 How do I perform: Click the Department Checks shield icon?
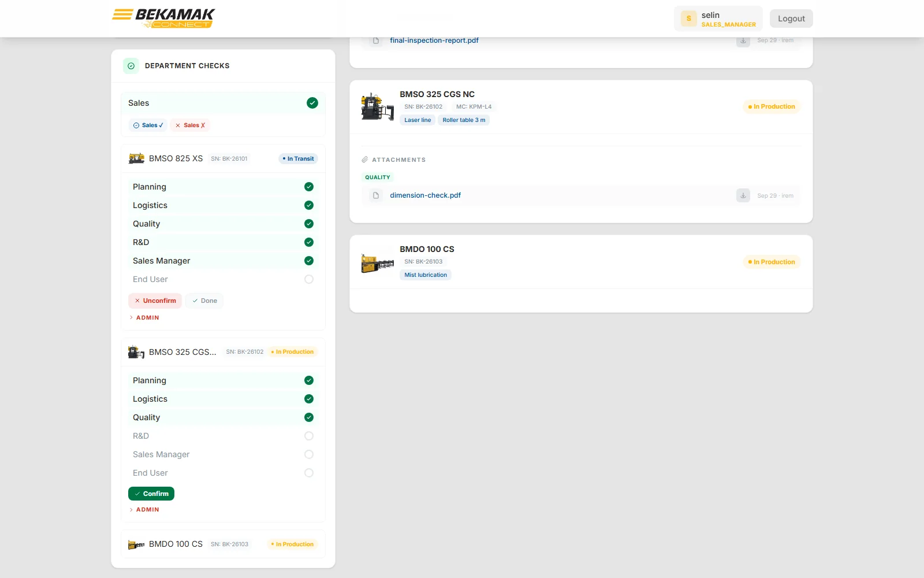(131, 66)
